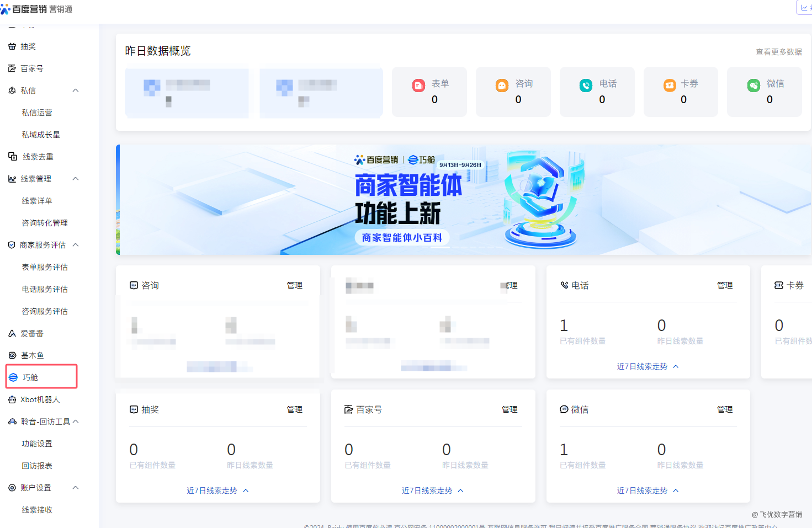The image size is (812, 528).
Task: Collapse the 聆音-回访工具 sidebar group
Action: (x=76, y=422)
